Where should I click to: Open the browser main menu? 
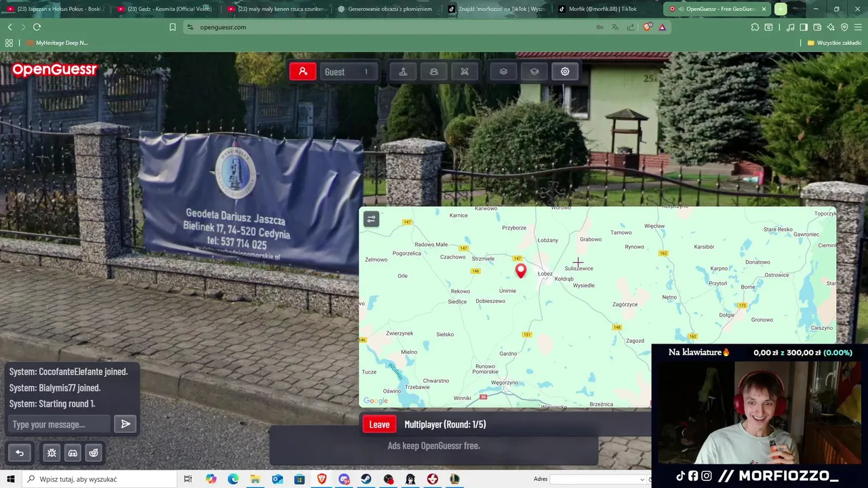pyautogui.click(x=858, y=27)
